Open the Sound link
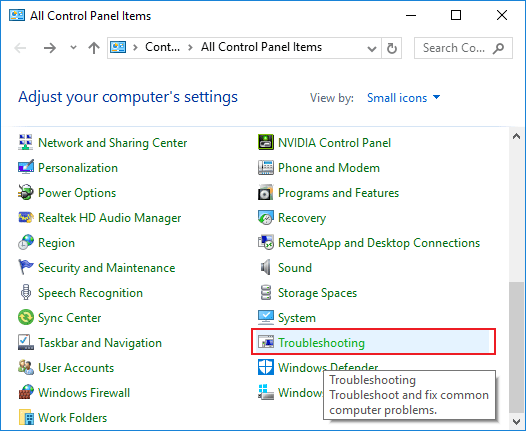This screenshot has width=526, height=431. [295, 268]
